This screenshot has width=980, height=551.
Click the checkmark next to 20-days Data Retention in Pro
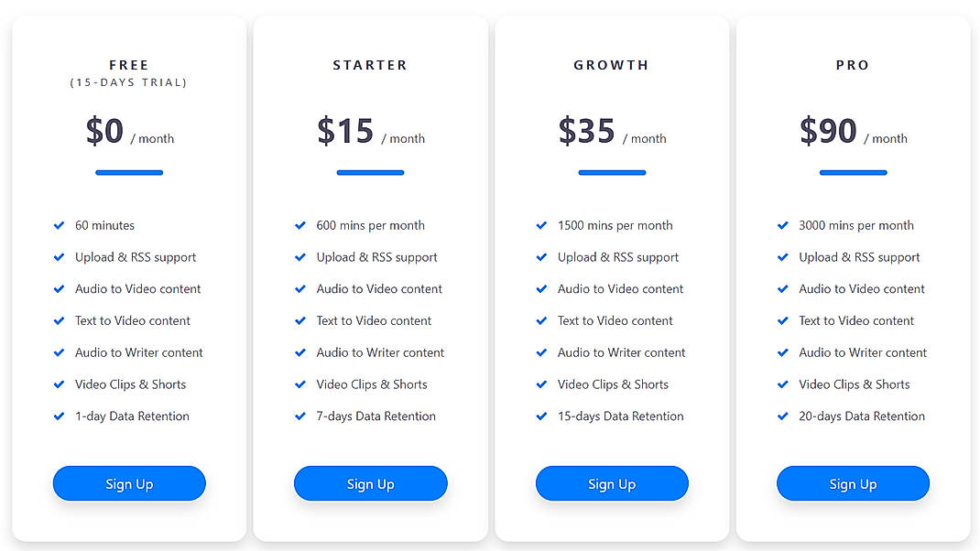coord(782,416)
